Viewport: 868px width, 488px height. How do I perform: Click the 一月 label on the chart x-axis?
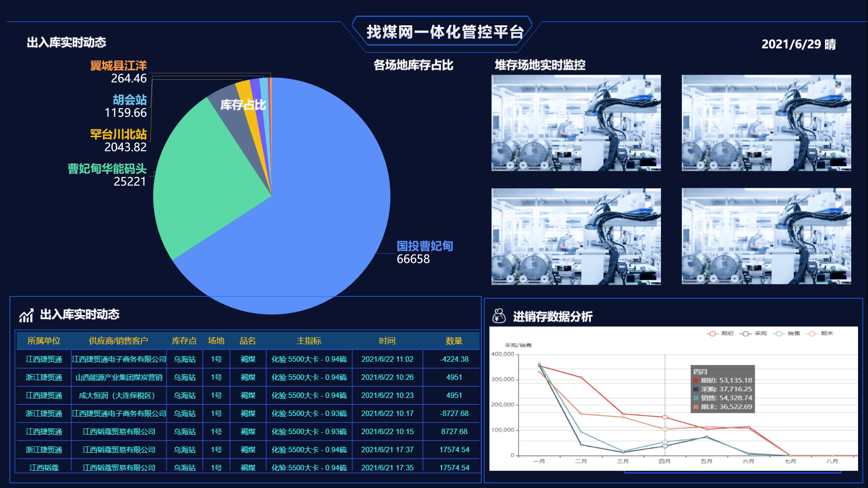click(539, 461)
